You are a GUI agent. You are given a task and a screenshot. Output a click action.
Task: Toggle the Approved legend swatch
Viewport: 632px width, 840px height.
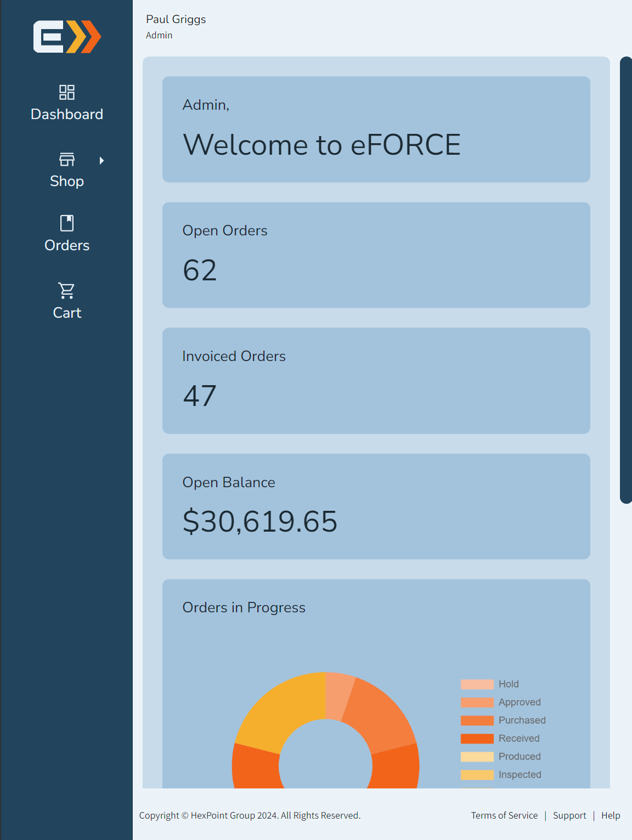477,702
